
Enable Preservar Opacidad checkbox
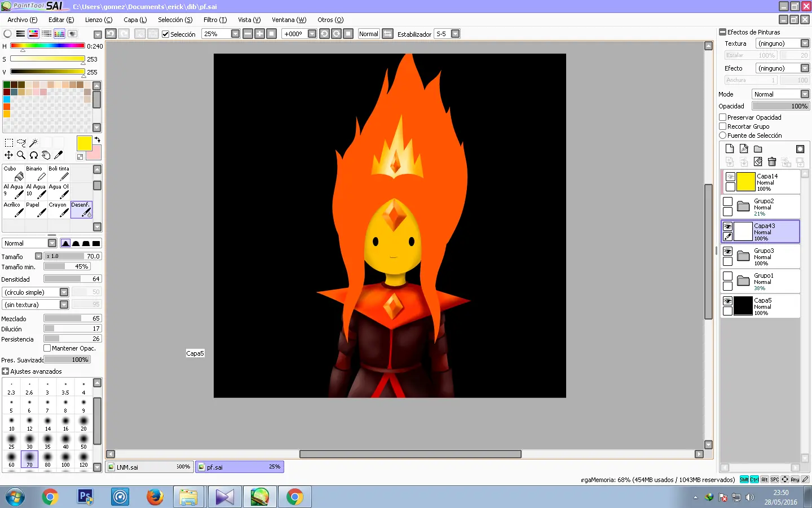coord(722,117)
